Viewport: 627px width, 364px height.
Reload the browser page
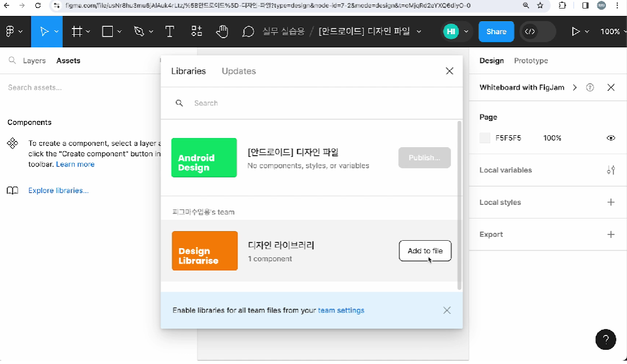(38, 6)
